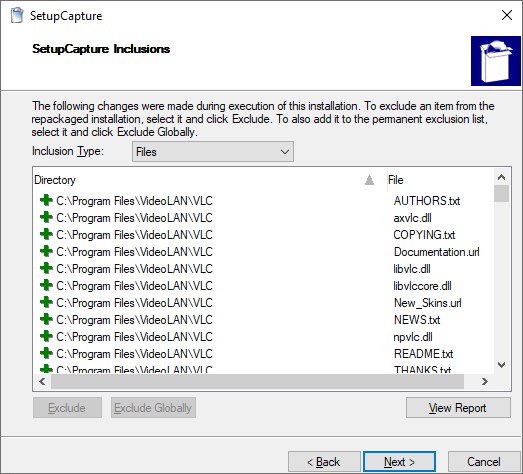Click the green plus icon beside Documentation.url
Image resolution: width=523 pixels, height=474 pixels.
coord(46,251)
